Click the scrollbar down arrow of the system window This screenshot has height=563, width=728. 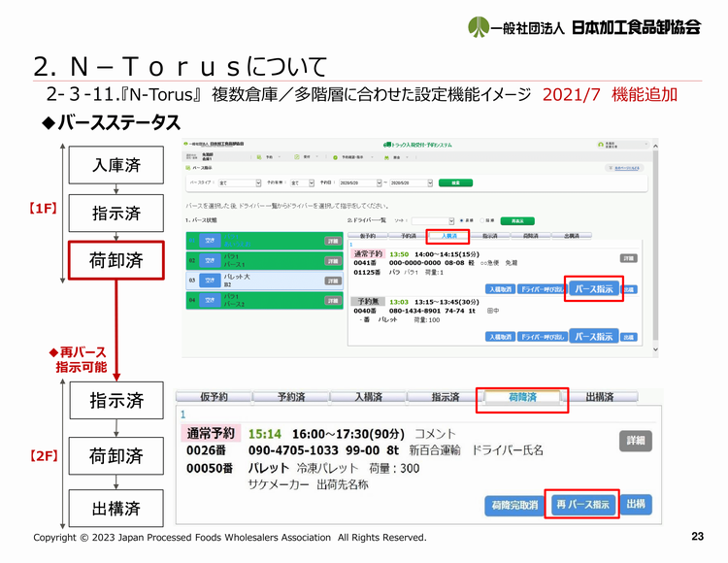click(655, 349)
